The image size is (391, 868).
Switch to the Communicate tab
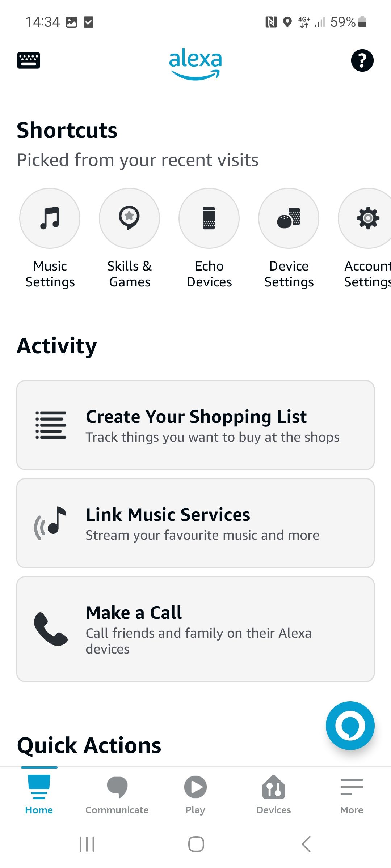point(117,794)
